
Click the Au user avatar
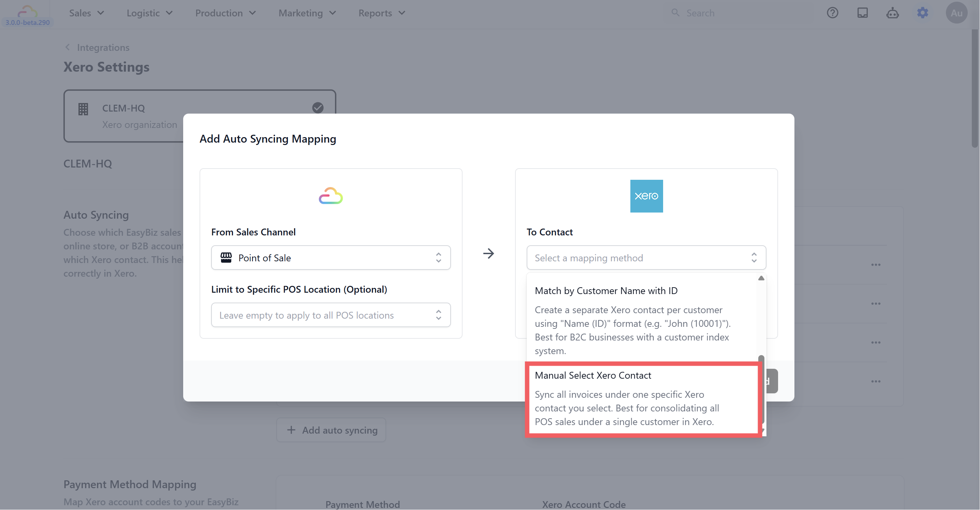(956, 13)
